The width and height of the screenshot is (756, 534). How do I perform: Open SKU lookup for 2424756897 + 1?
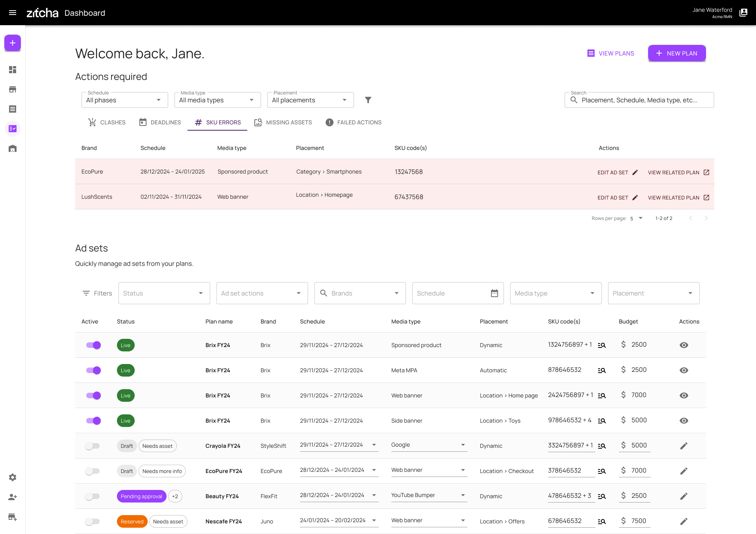point(602,395)
